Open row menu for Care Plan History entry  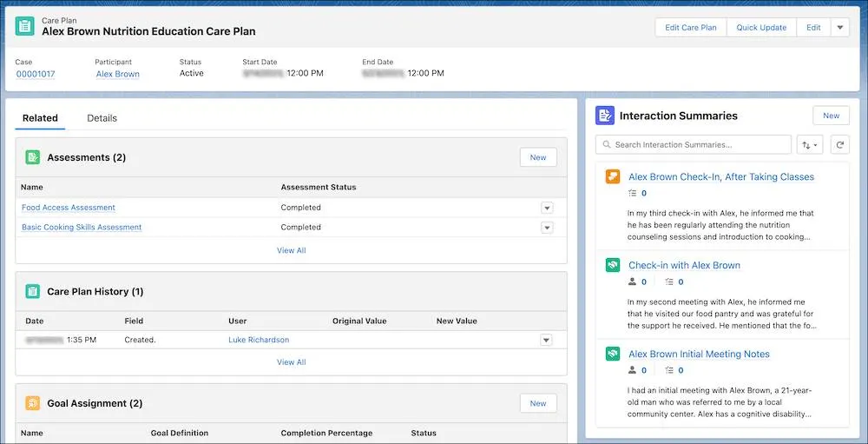click(546, 341)
